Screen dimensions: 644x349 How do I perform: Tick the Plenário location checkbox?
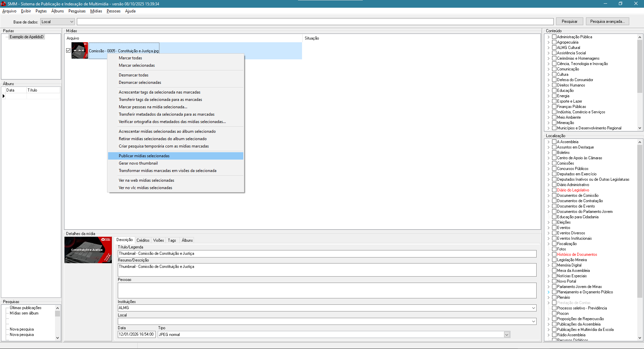coord(554,297)
